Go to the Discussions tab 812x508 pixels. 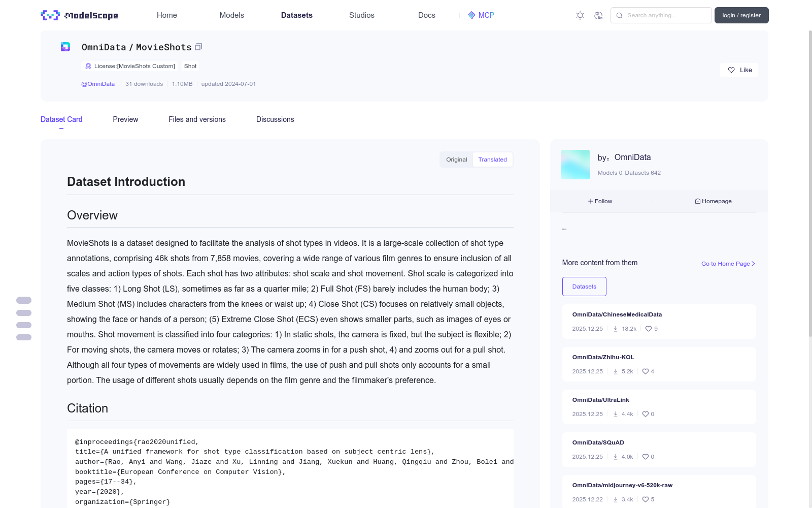(275, 119)
